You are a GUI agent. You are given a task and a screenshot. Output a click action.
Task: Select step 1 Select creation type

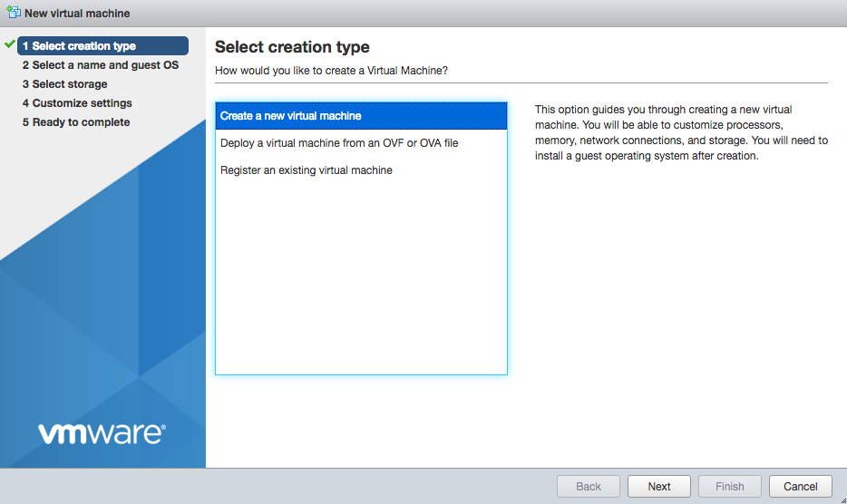click(79, 46)
